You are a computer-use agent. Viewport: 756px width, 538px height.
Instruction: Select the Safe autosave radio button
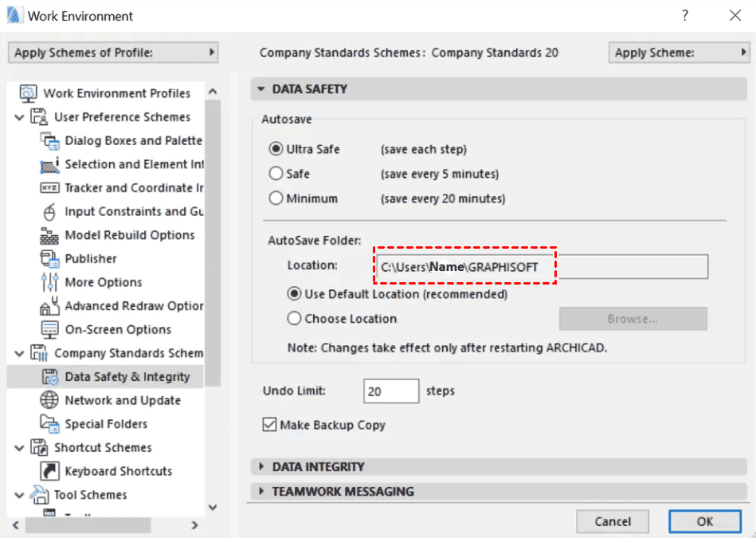(x=276, y=174)
